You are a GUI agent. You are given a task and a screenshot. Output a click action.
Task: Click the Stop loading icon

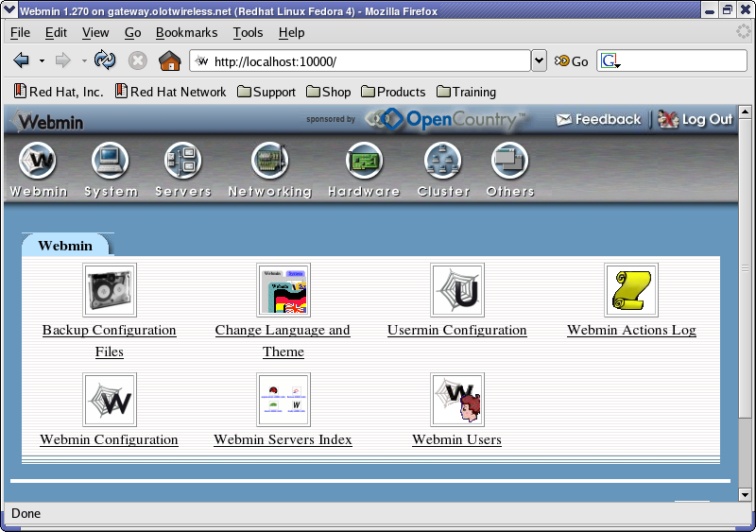[x=137, y=60]
